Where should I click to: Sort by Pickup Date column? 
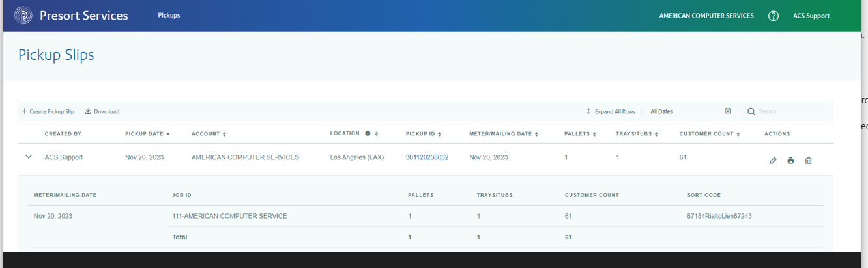pyautogui.click(x=147, y=134)
